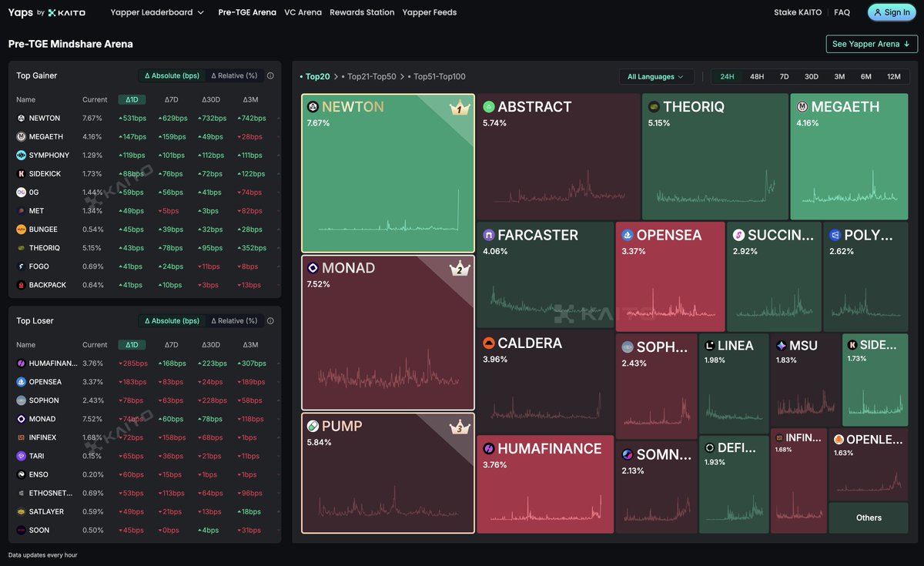Switch timeframe to 3M
The image size is (924, 566).
point(839,77)
